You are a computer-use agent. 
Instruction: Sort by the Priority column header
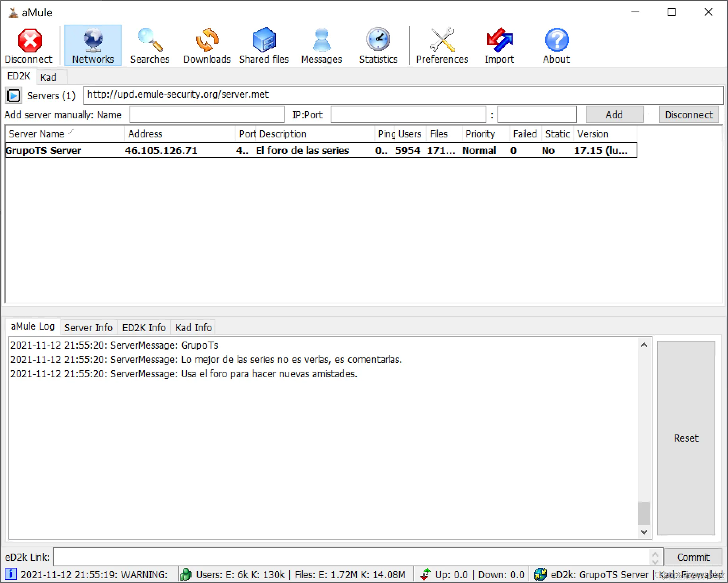click(x=486, y=134)
